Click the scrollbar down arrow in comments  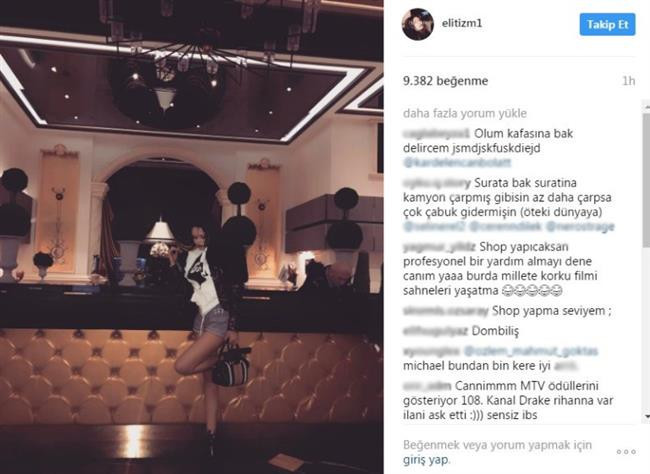(646, 416)
